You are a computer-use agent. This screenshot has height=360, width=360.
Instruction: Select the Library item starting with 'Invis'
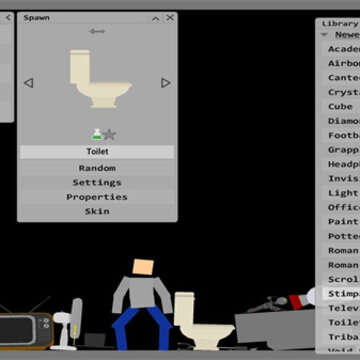click(341, 179)
